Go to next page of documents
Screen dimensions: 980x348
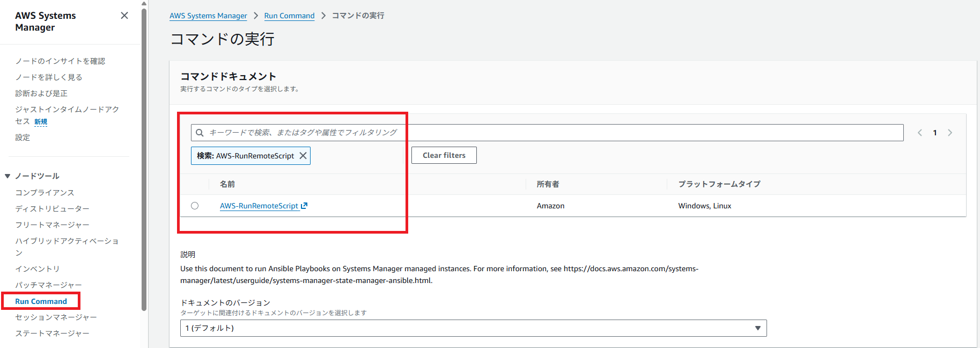pyautogui.click(x=950, y=133)
